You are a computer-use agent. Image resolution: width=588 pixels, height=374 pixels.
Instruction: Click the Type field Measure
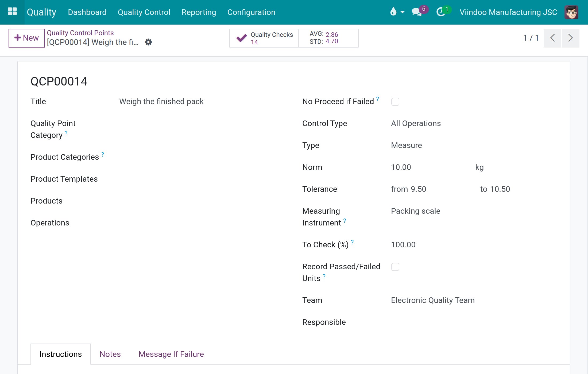[x=407, y=145]
